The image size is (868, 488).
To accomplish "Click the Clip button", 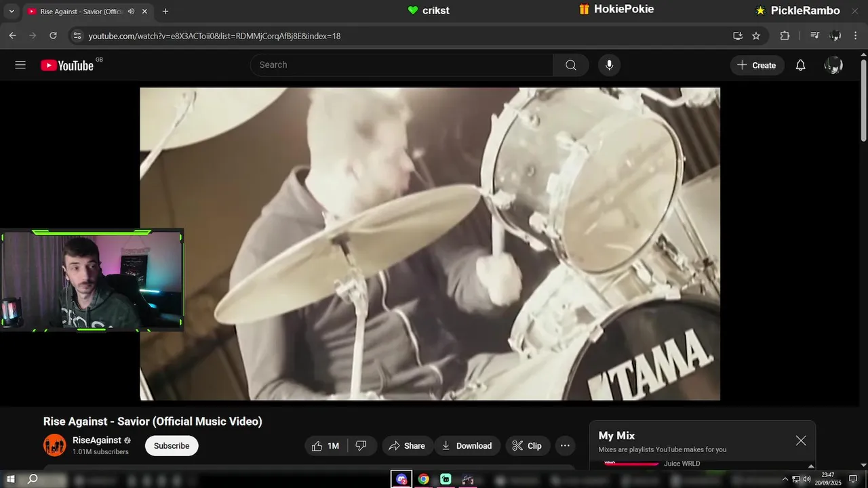I will [527, 445].
